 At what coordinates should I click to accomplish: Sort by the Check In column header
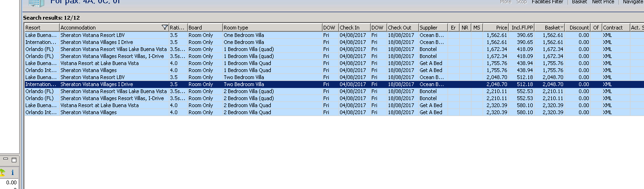coord(354,28)
